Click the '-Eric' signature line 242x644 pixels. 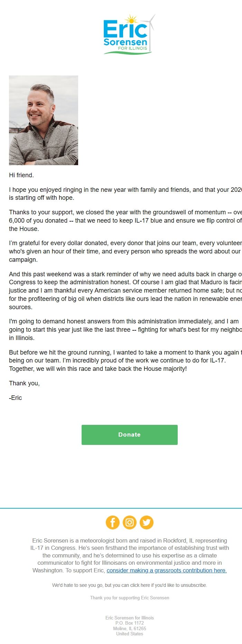coord(15,398)
